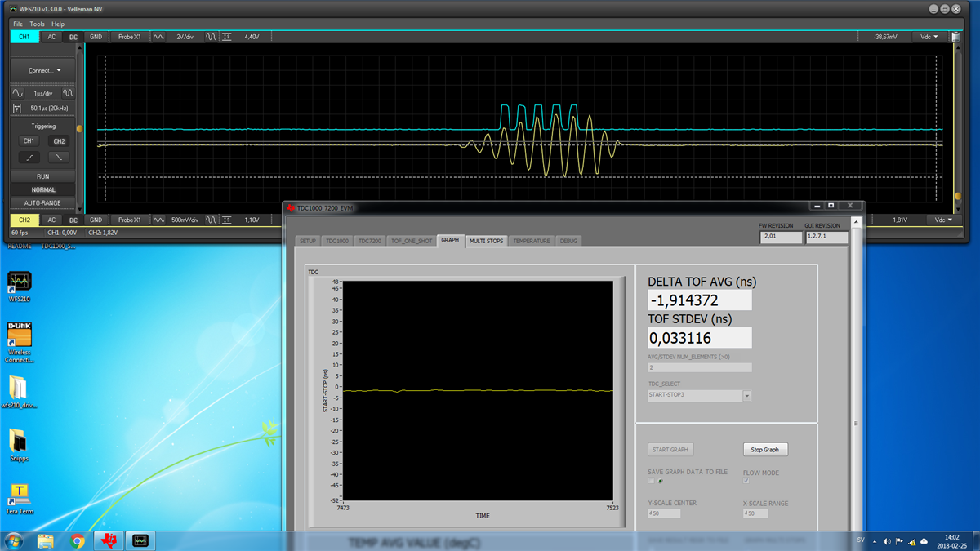
Task: Open Tools menu in WFS210
Action: [x=38, y=24]
